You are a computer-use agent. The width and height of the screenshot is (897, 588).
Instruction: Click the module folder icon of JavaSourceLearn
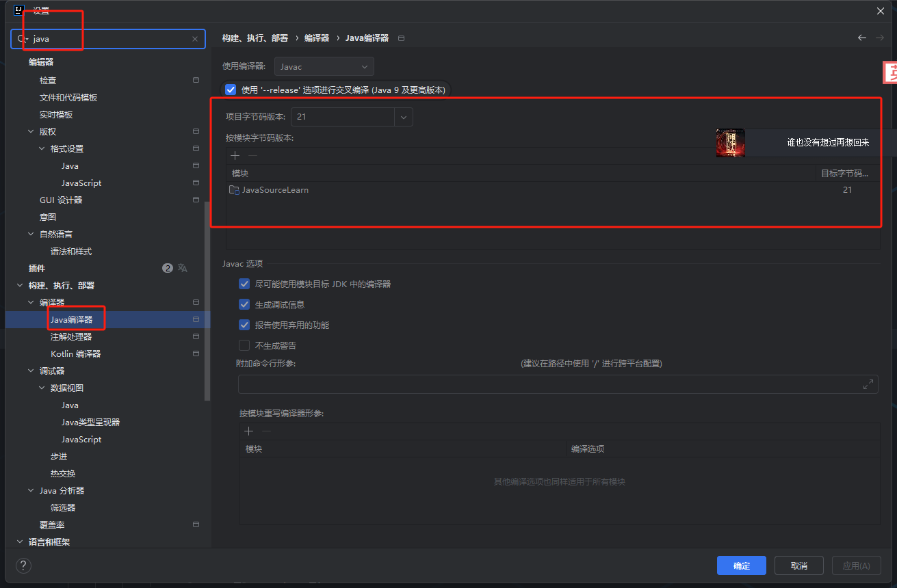coord(234,190)
